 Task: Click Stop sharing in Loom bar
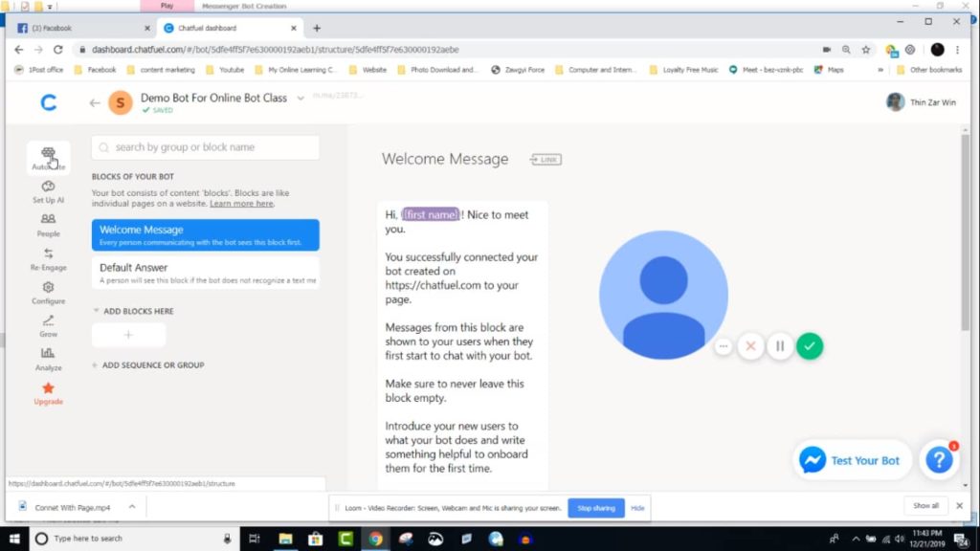[x=595, y=508]
